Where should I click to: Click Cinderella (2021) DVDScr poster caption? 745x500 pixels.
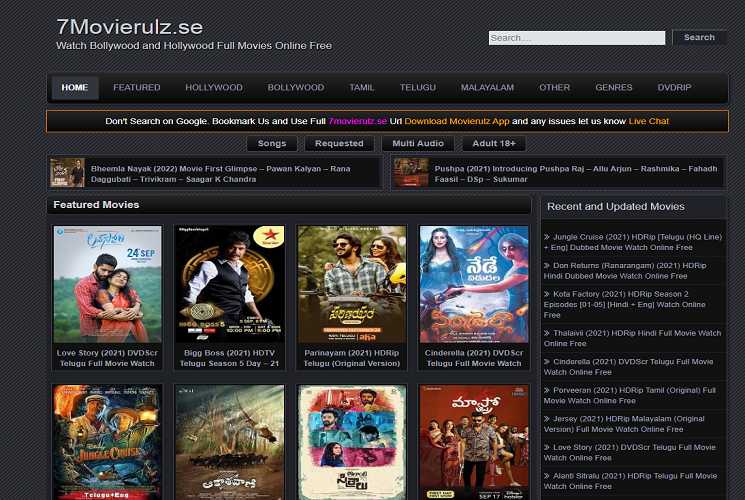click(x=474, y=358)
